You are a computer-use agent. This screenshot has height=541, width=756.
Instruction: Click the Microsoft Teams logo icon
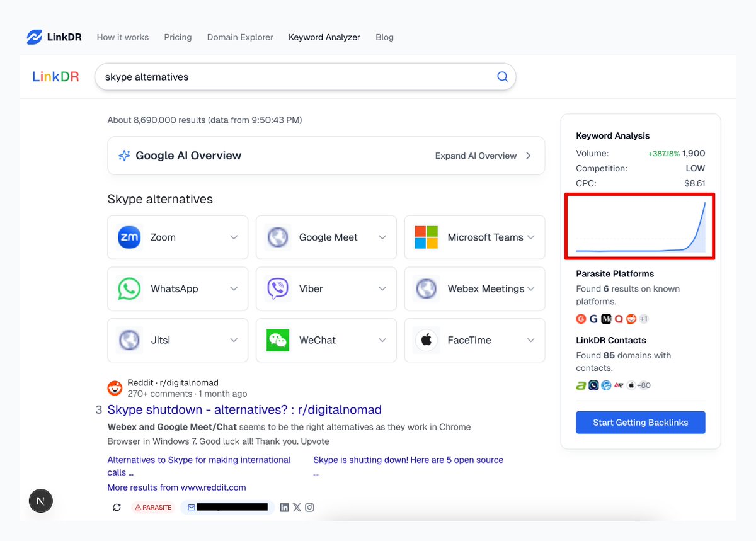[x=427, y=237]
